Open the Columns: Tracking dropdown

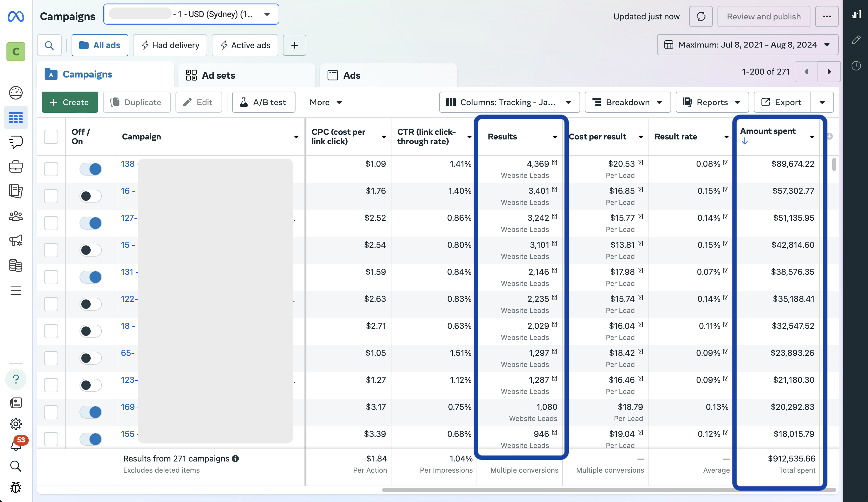click(509, 102)
